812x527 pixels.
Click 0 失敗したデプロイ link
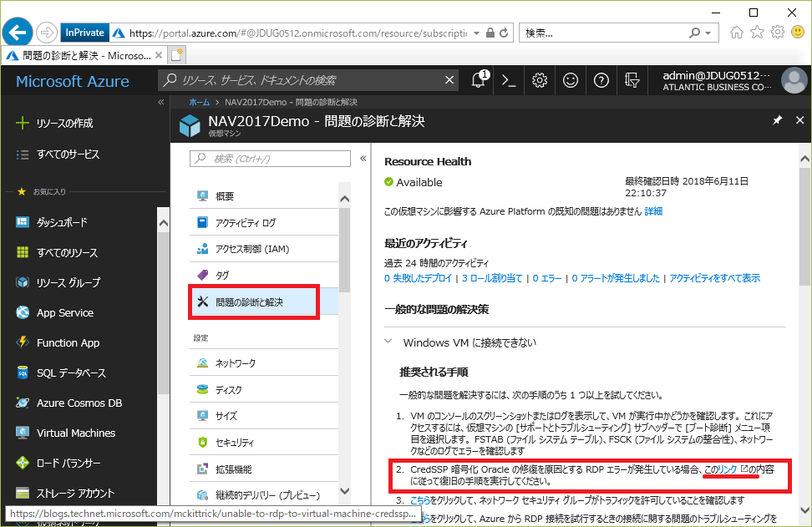pyautogui.click(x=418, y=278)
